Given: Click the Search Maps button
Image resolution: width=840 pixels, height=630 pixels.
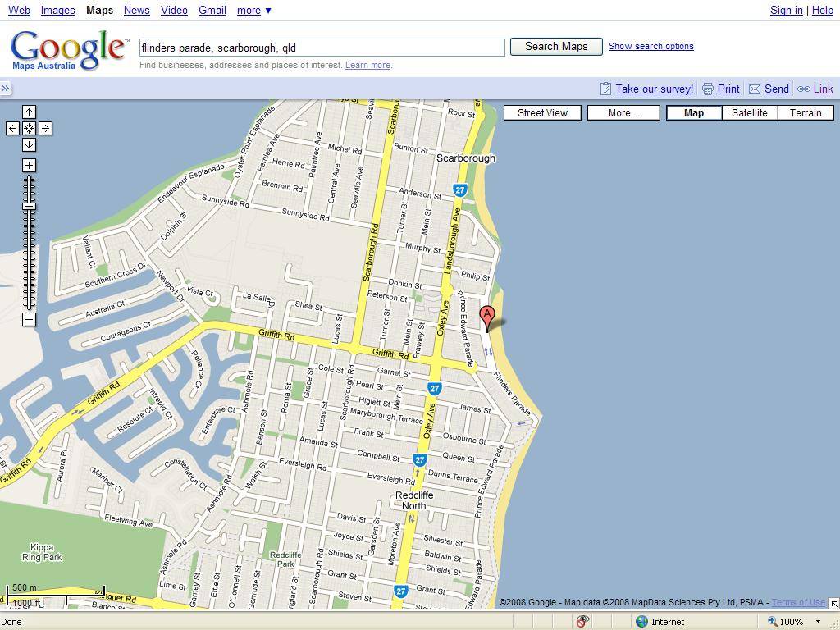Looking at the screenshot, I should [x=556, y=47].
